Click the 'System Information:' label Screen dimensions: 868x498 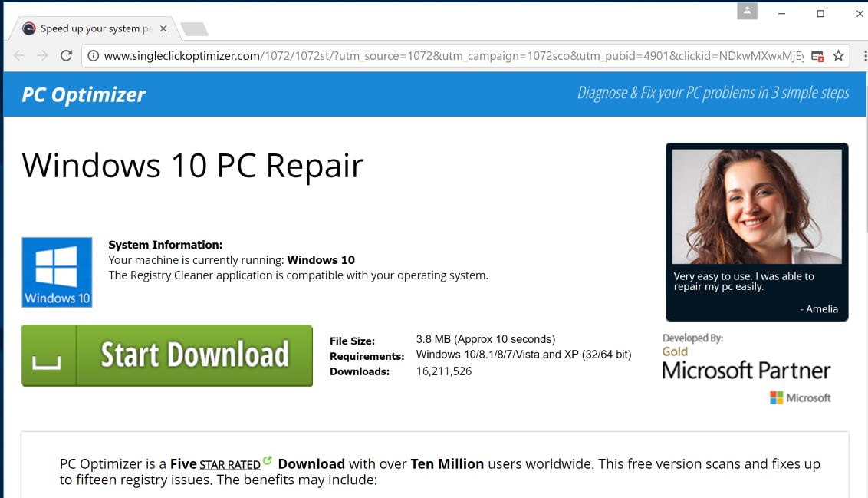166,245
